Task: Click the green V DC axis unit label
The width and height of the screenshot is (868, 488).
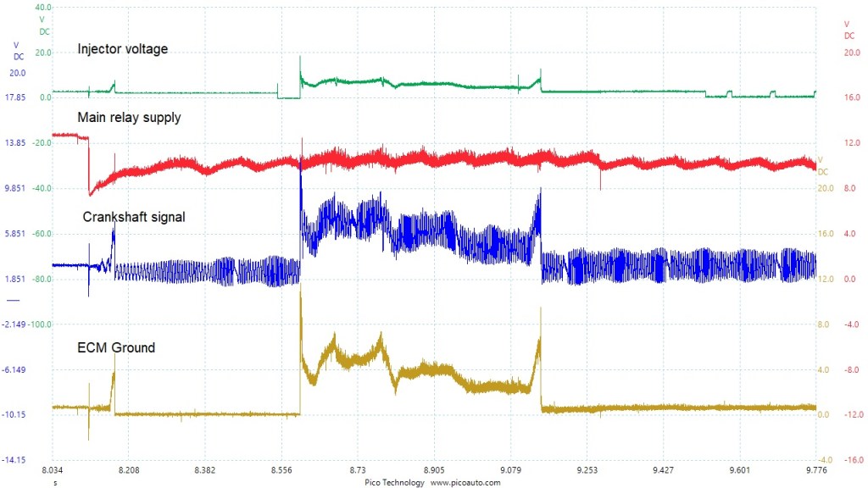Action: point(44,25)
